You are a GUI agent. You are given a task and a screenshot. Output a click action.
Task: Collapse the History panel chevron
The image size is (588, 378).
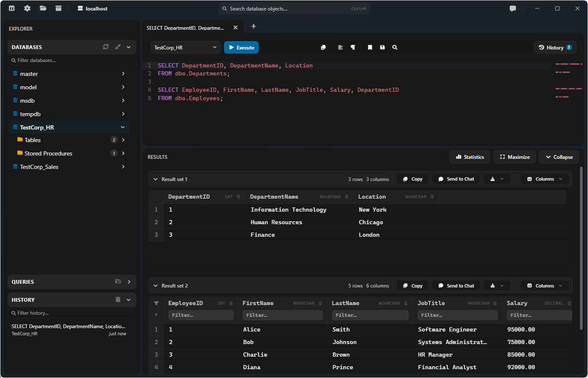pyautogui.click(x=129, y=300)
